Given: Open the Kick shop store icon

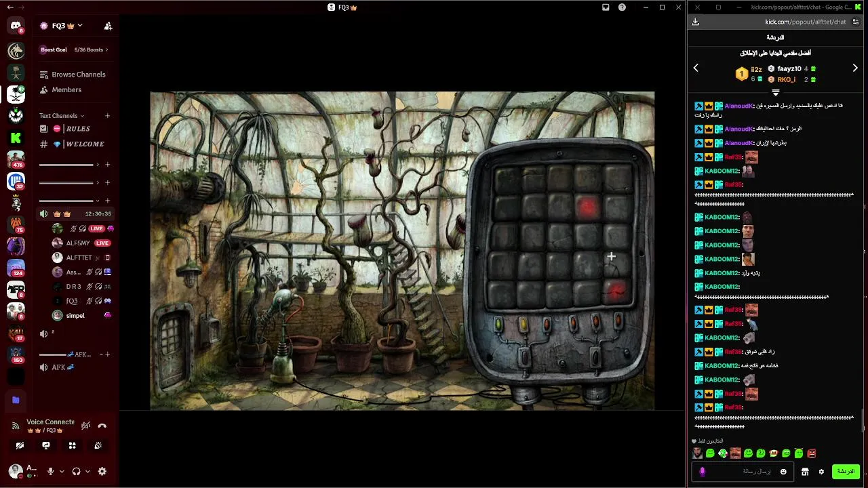Looking at the screenshot, I should tap(805, 472).
